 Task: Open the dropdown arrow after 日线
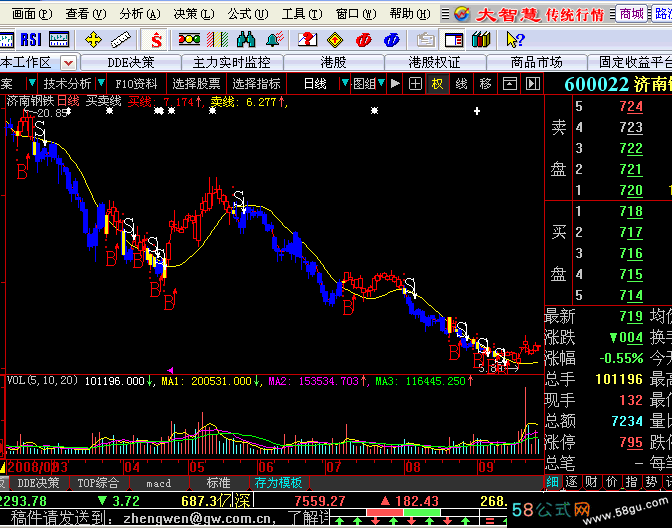point(345,82)
